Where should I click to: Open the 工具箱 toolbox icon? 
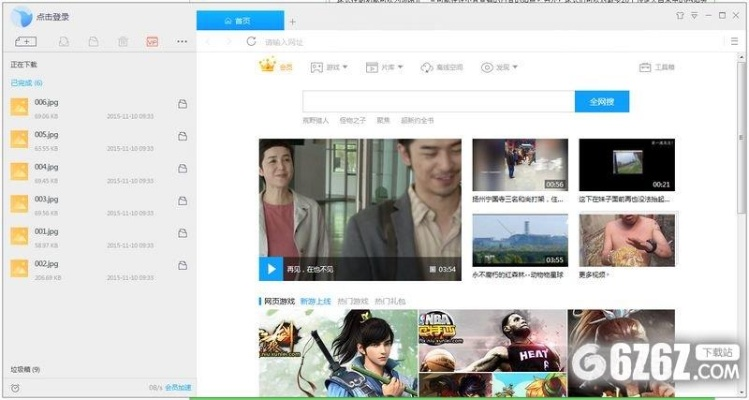point(645,68)
